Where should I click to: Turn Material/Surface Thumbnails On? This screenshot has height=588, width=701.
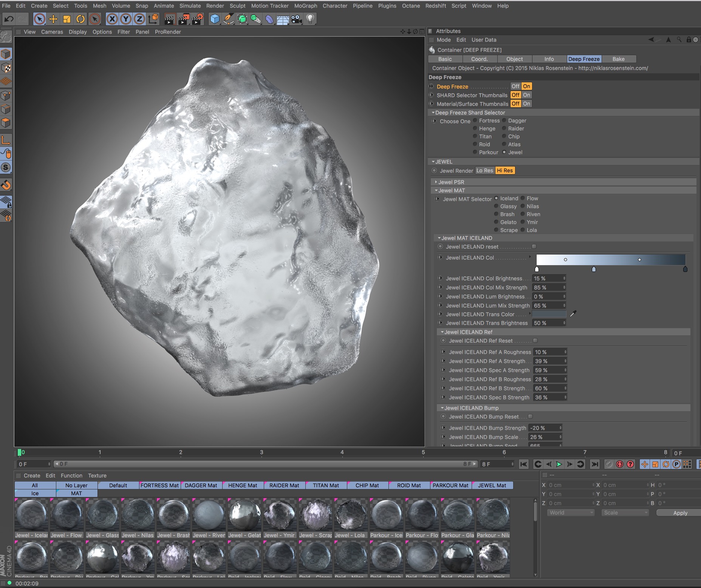tap(526, 103)
